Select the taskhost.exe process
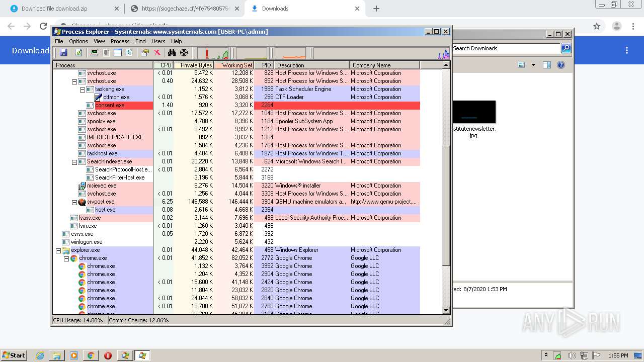Viewport: 644px width, 362px height. tap(102, 153)
